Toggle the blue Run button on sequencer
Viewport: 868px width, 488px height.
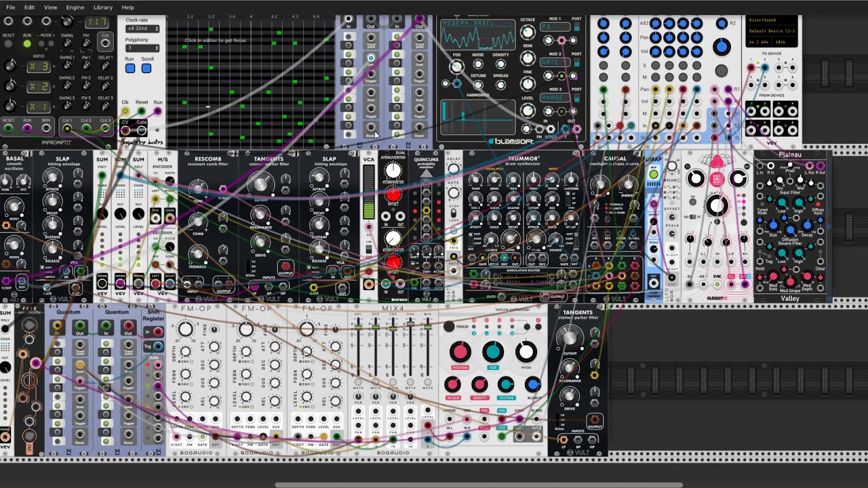[x=130, y=68]
